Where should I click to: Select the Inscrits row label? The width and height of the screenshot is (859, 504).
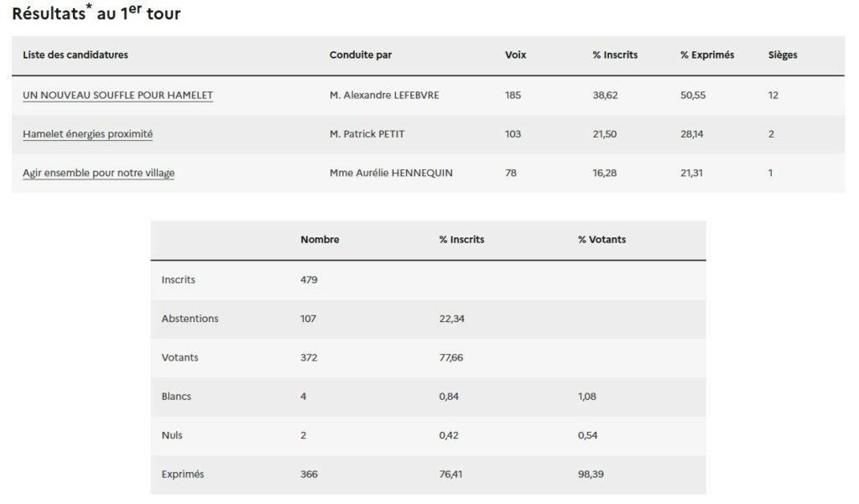[x=179, y=280]
